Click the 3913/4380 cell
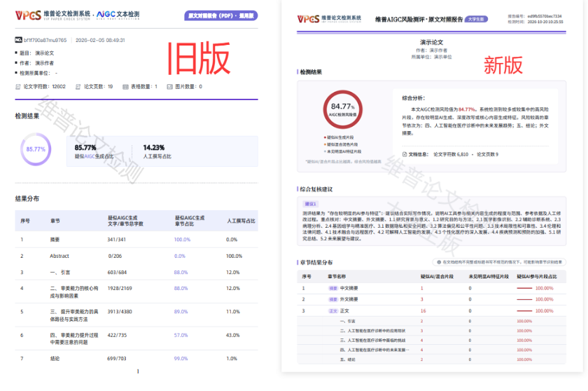Viewport: 588px width, 391px height. (x=120, y=312)
